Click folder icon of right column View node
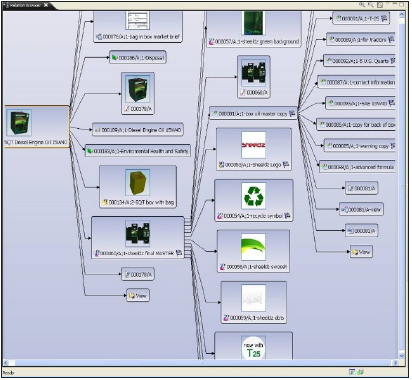Viewport: 412px width, 380px height. (x=355, y=252)
